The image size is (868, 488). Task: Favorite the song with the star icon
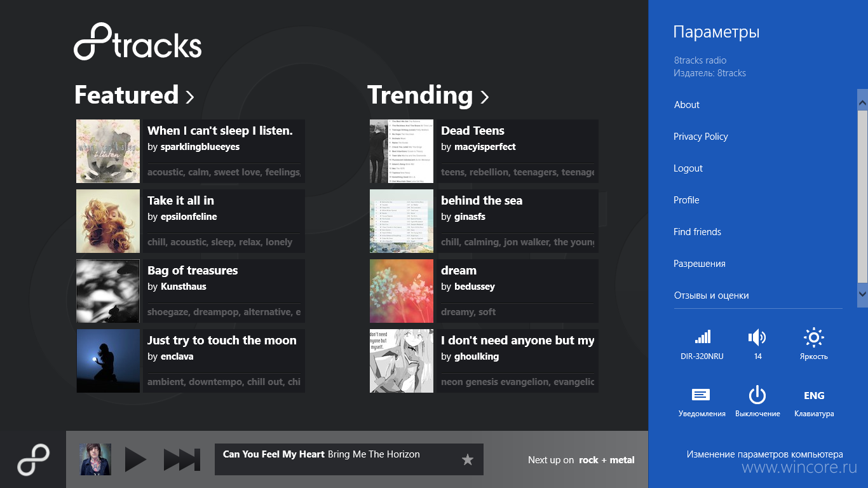[468, 459]
